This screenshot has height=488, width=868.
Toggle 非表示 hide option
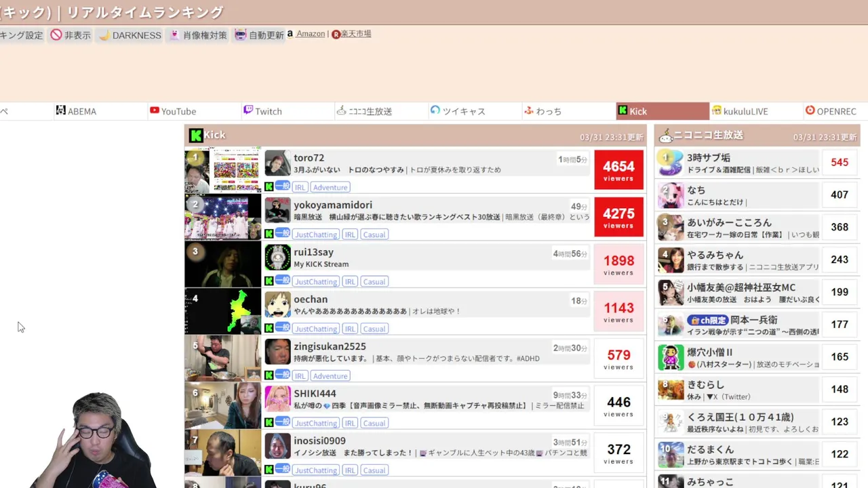(x=71, y=35)
